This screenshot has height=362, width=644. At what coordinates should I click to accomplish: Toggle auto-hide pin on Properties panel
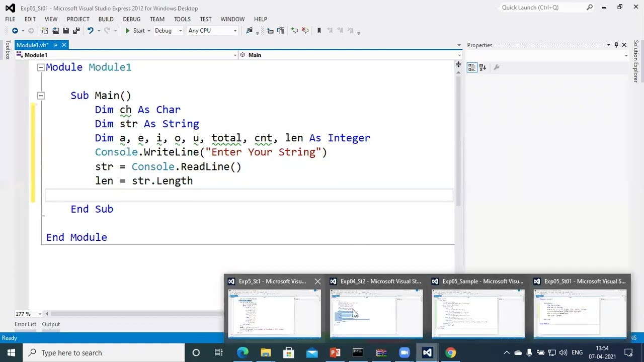[x=616, y=45]
